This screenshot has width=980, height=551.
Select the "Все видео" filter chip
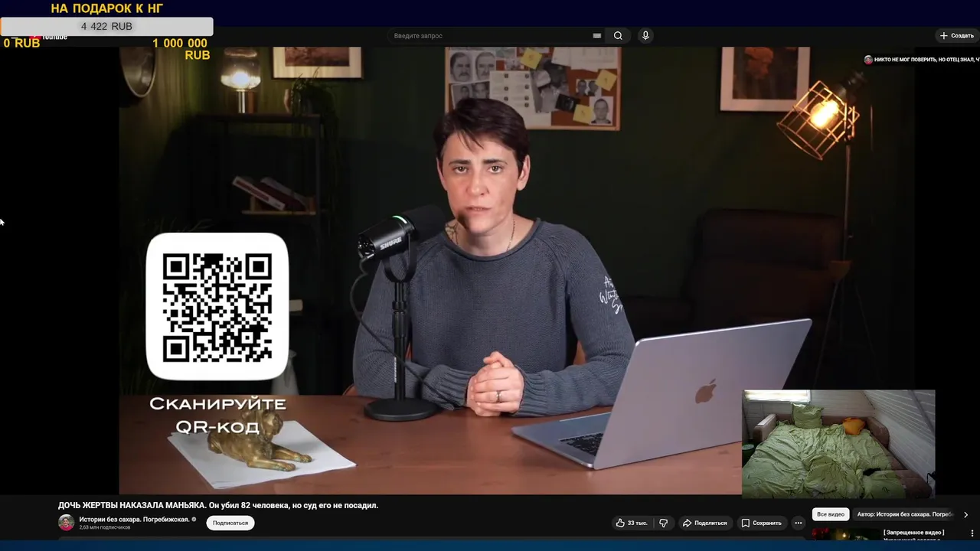[831, 514]
